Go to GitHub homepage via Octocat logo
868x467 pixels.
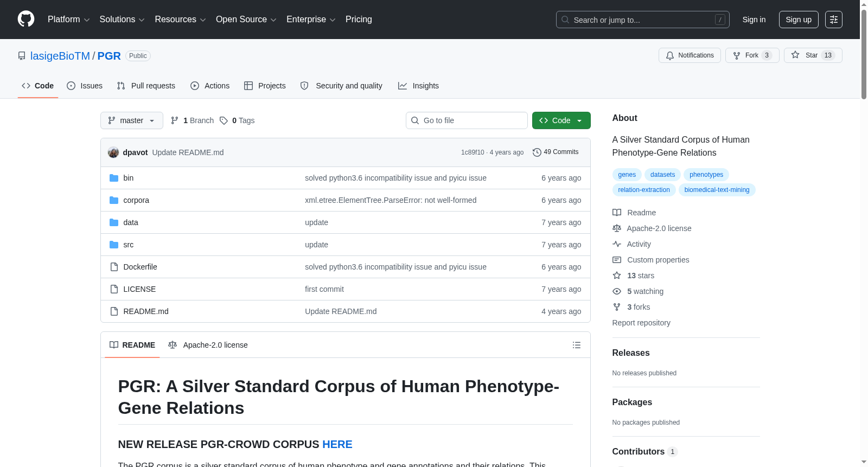tap(26, 19)
